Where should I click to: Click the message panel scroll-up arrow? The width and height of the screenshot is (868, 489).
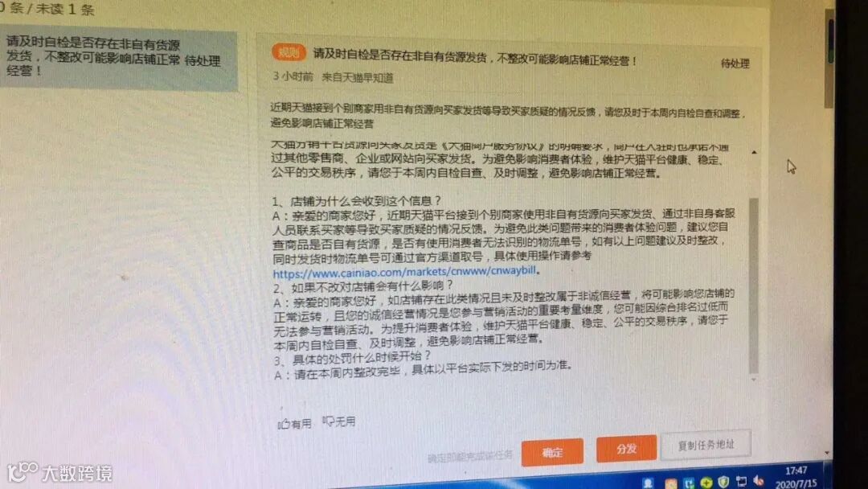coord(754,152)
